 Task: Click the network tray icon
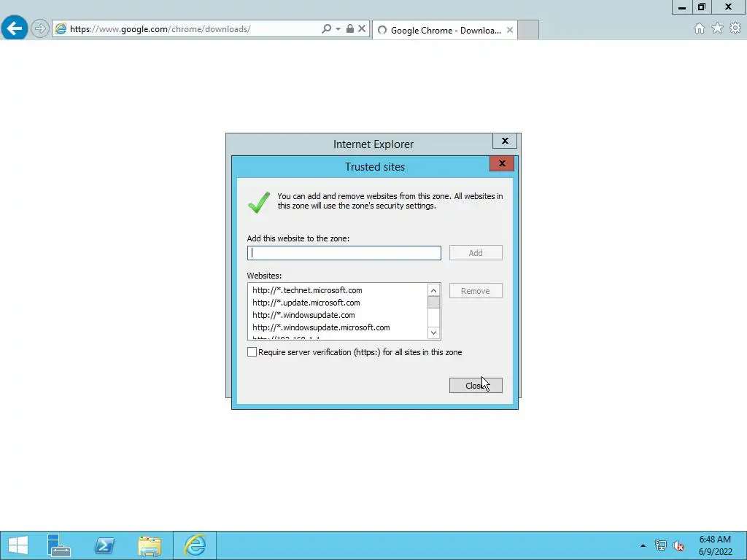pyautogui.click(x=661, y=545)
